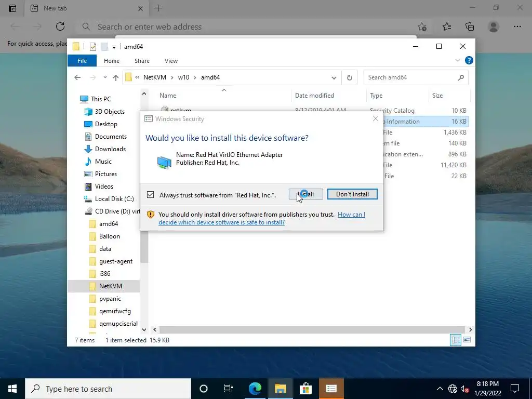Image resolution: width=532 pixels, height=399 pixels.
Task: Select qemupciserial folder in tree
Action: [x=118, y=324]
